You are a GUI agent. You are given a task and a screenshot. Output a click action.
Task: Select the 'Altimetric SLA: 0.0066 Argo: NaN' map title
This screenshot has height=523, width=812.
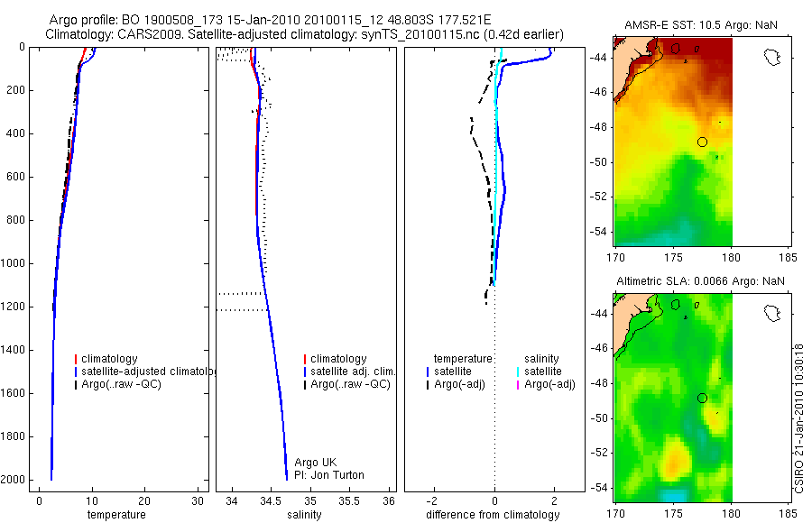pos(700,281)
